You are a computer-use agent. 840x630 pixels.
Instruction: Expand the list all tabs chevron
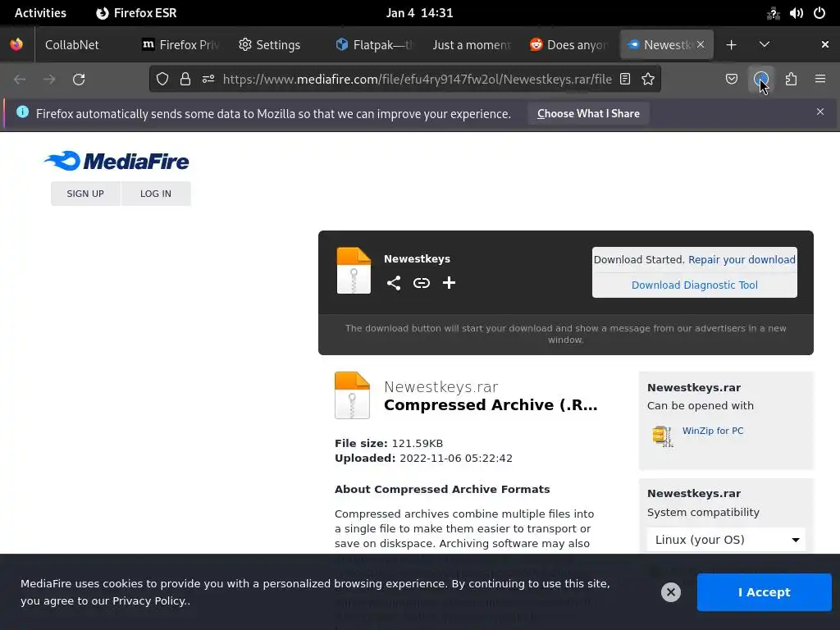[765, 44]
